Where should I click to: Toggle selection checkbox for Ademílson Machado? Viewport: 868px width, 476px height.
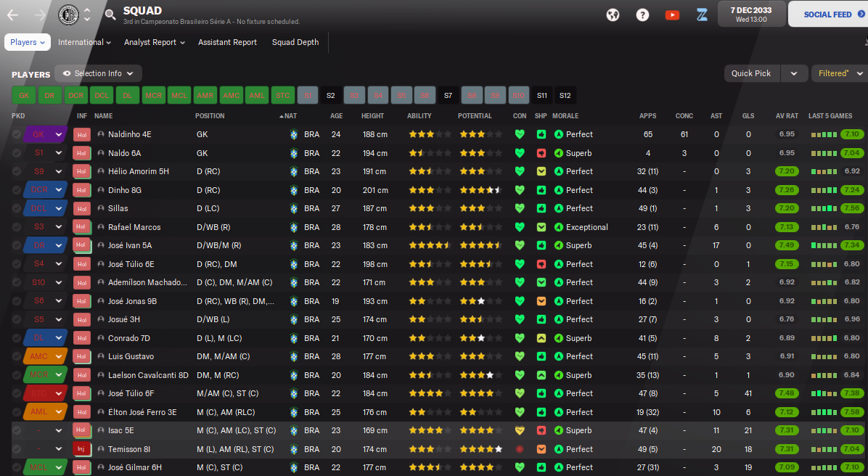pos(17,282)
